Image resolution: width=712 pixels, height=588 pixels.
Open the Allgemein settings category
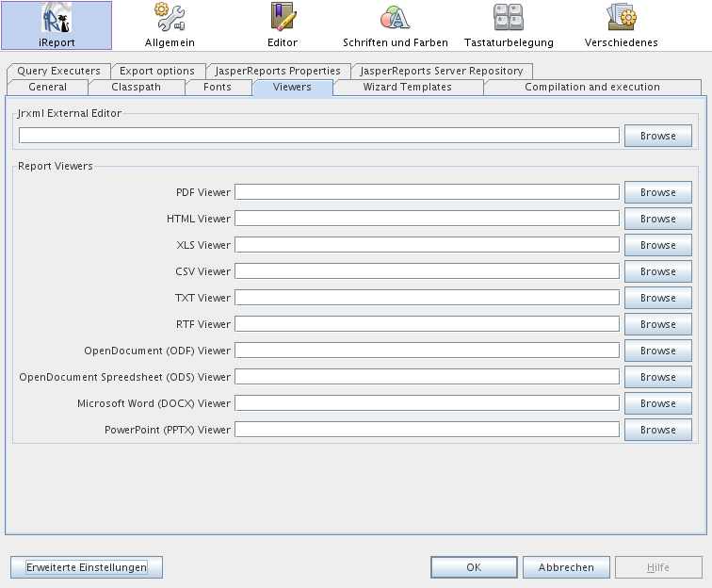[170, 25]
